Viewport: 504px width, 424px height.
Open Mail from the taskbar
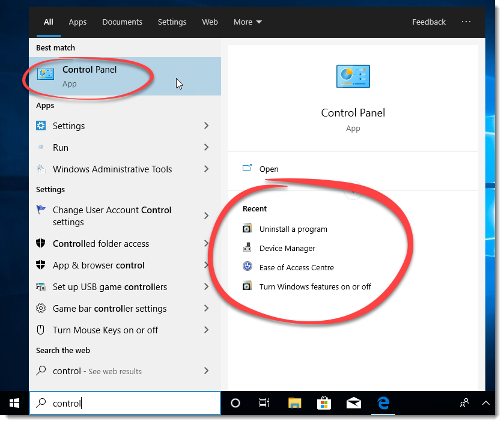(x=354, y=403)
